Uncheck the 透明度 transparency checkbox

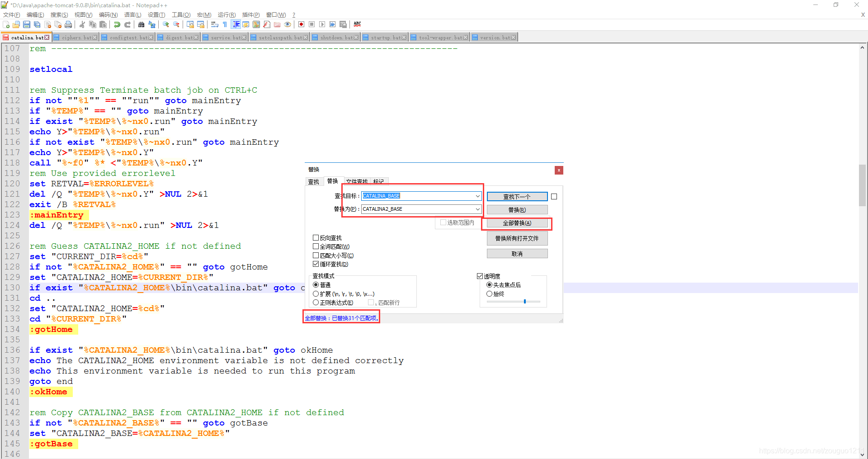tap(480, 276)
